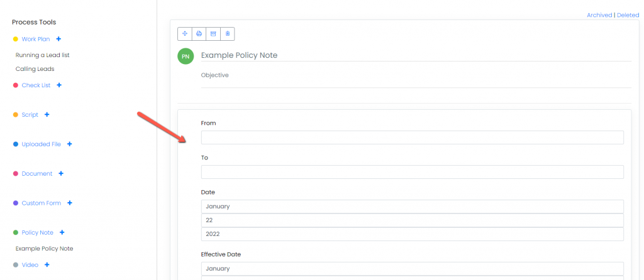The image size is (644, 280).
Task: Add a new Document with plus icon
Action: (x=61, y=173)
